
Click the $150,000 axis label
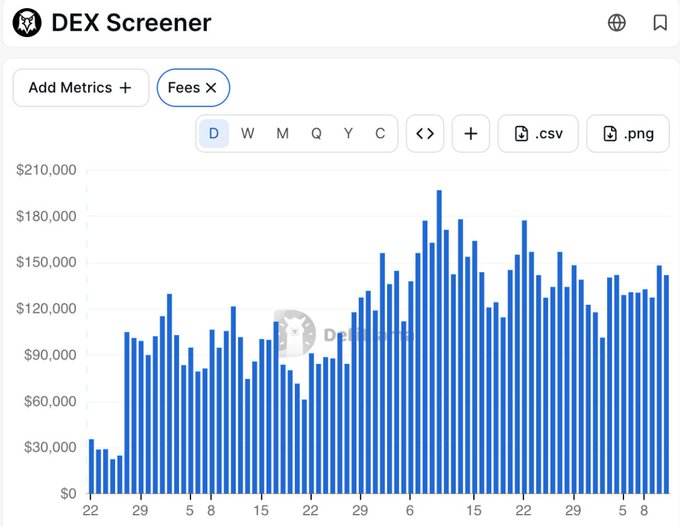[x=46, y=262]
